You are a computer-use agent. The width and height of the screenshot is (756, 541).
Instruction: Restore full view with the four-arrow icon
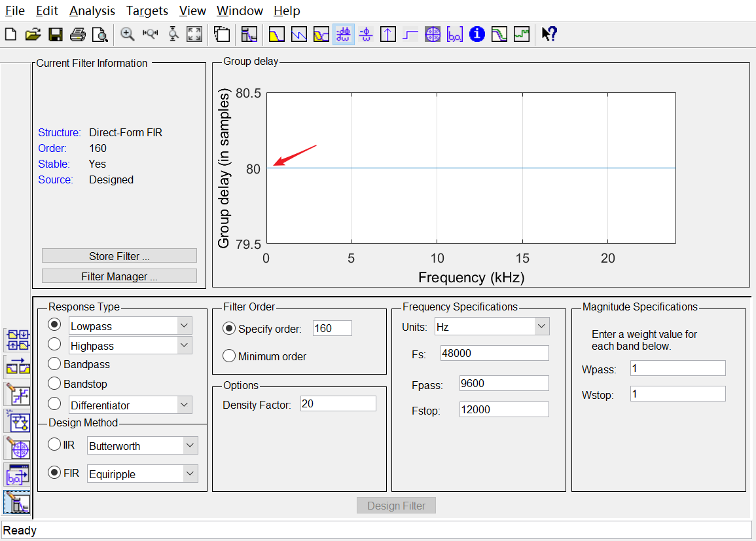[194, 34]
